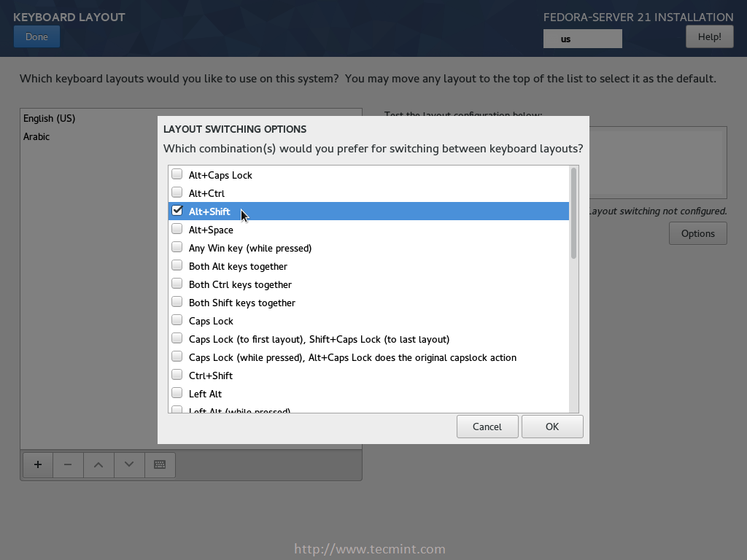Move layout down with arrow icon
Screen dimensions: 747x560
[x=129, y=464]
